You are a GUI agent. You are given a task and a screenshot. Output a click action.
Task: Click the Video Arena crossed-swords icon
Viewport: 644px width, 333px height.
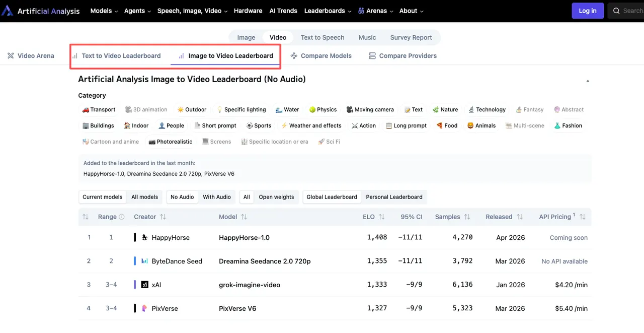pos(11,56)
